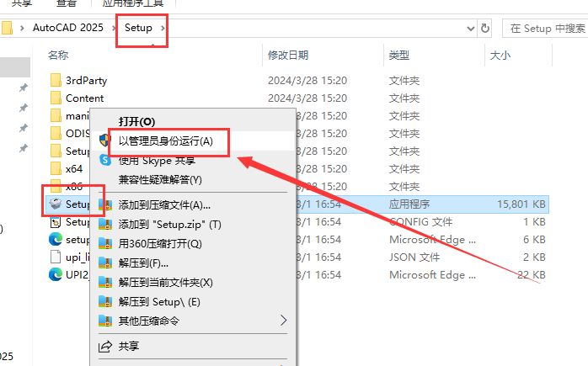The width and height of the screenshot is (588, 366).
Task: Click the Edge icon of the UPI2 file
Action: tap(56, 274)
